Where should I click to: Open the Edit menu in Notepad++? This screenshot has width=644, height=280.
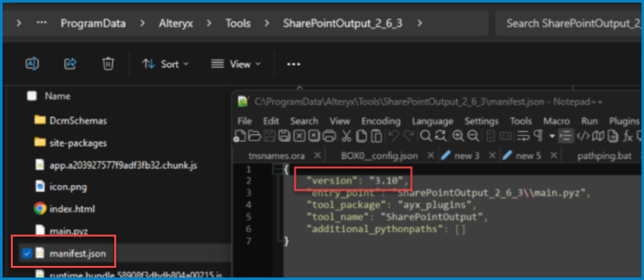[x=271, y=121]
